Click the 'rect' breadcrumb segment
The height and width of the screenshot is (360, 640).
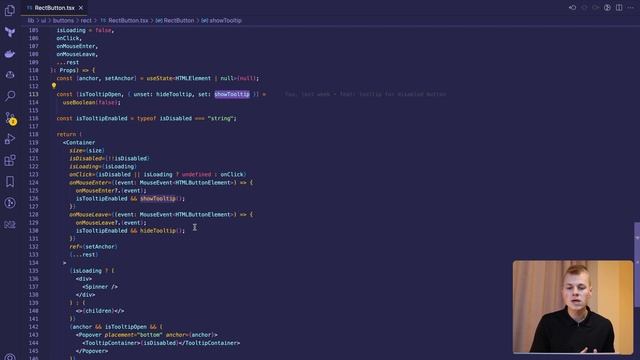click(x=86, y=20)
